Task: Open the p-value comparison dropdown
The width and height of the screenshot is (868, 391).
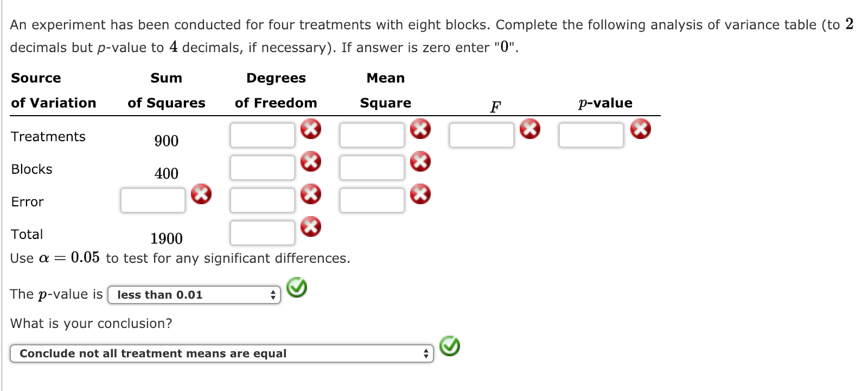Action: pos(194,295)
